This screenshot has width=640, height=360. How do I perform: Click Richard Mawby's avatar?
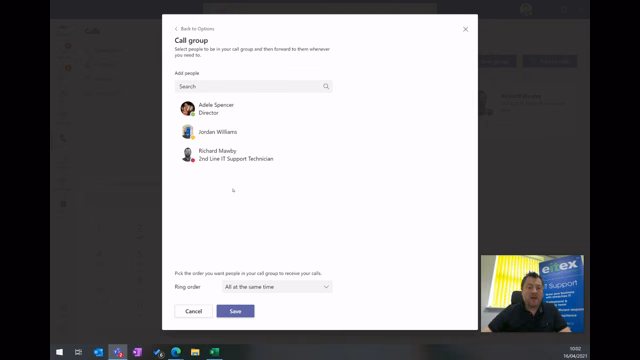click(x=187, y=155)
